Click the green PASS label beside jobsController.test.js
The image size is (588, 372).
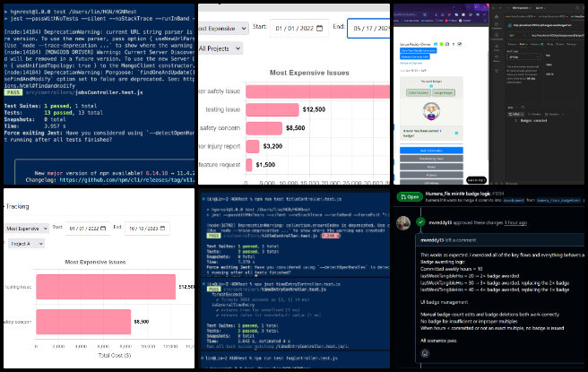(x=13, y=92)
